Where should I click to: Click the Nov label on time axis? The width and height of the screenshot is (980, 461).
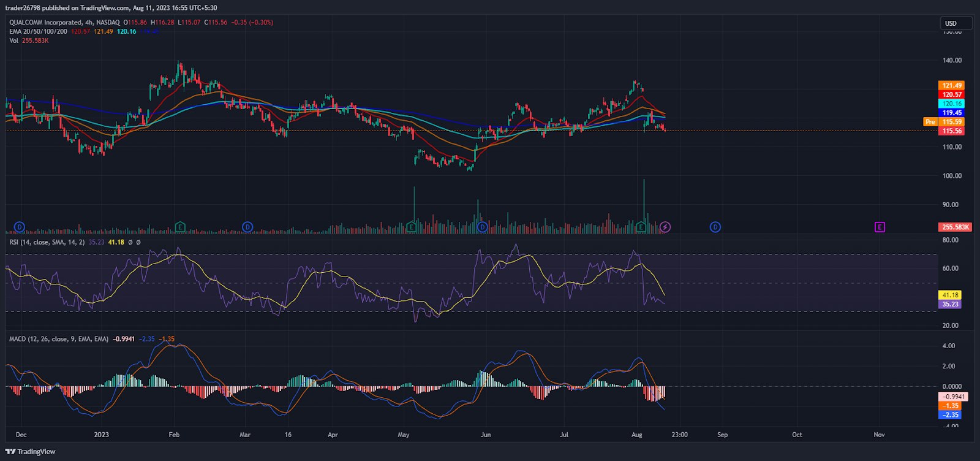pyautogui.click(x=879, y=435)
